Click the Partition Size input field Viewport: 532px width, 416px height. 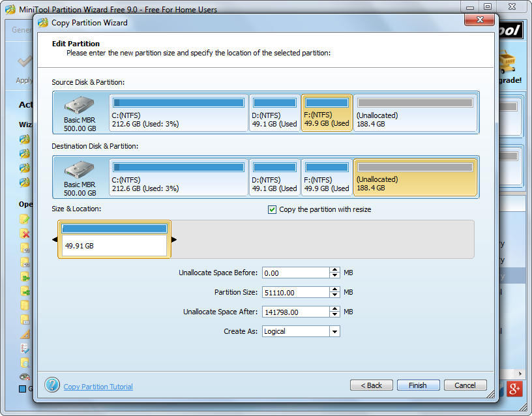pyautogui.click(x=295, y=292)
